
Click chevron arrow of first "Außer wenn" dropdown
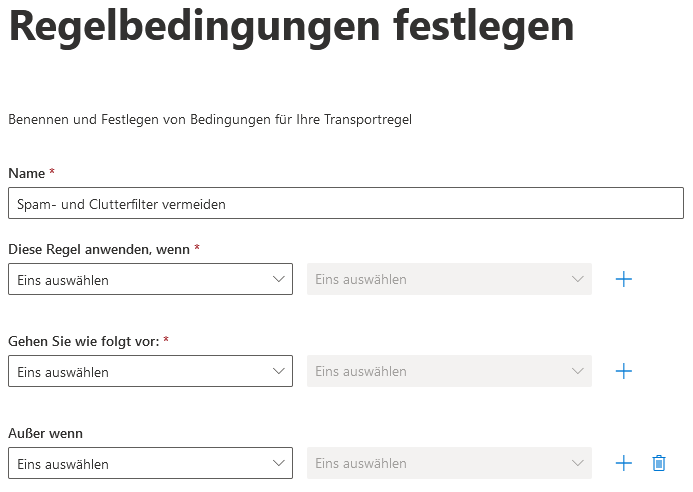(x=279, y=463)
